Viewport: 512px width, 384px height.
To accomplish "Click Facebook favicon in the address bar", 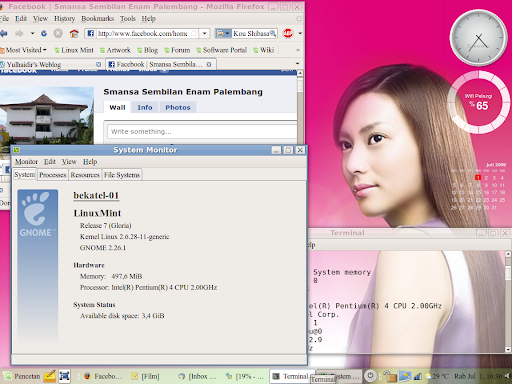I will [91, 33].
